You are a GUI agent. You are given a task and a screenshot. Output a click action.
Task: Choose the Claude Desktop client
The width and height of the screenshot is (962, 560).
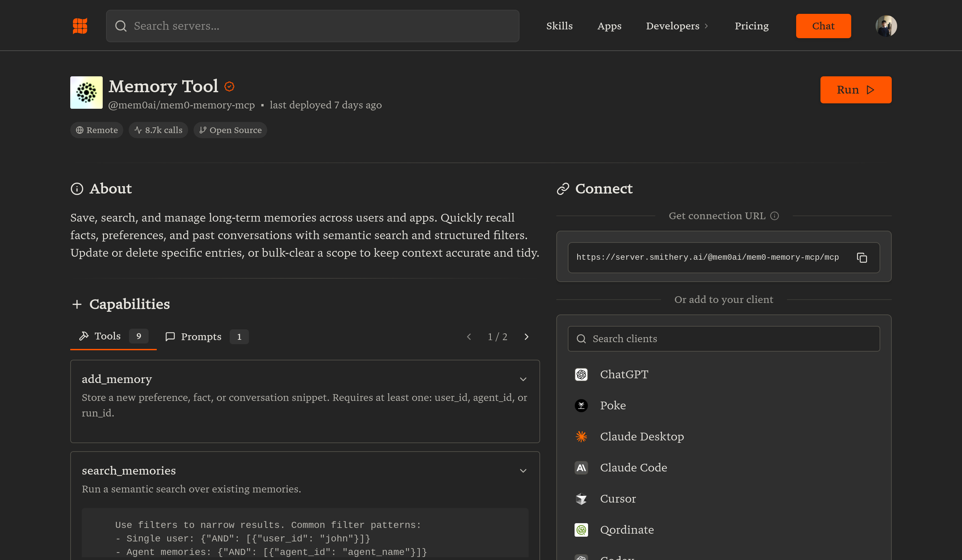pos(641,436)
